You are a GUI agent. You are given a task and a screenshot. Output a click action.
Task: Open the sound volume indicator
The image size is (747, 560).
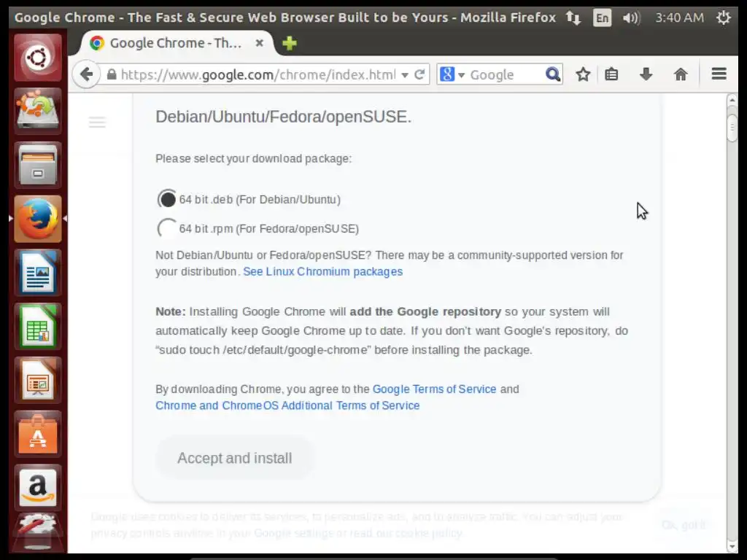[631, 18]
